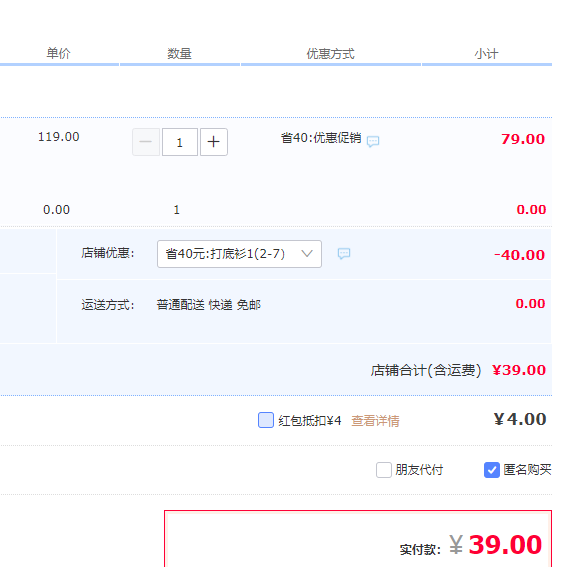Click the 单价 column header
569x567 pixels.
point(58,53)
